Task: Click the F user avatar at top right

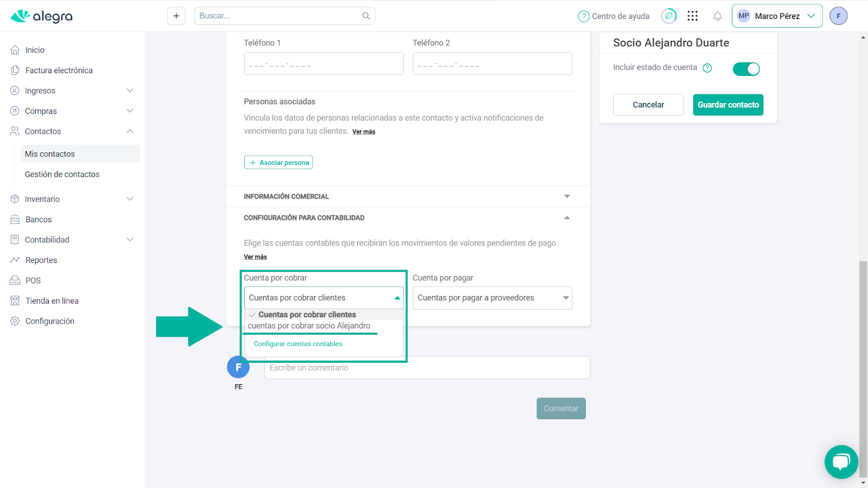Action: (838, 16)
